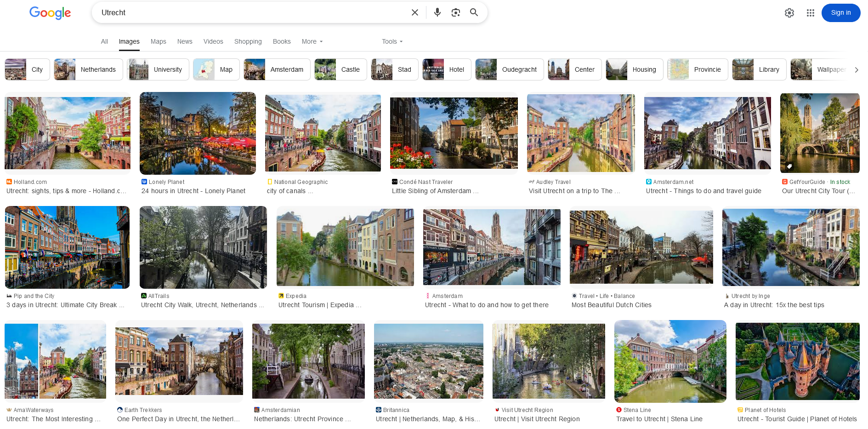Select the Oudegracht filter chip
The width and height of the screenshot is (868, 429).
(510, 69)
